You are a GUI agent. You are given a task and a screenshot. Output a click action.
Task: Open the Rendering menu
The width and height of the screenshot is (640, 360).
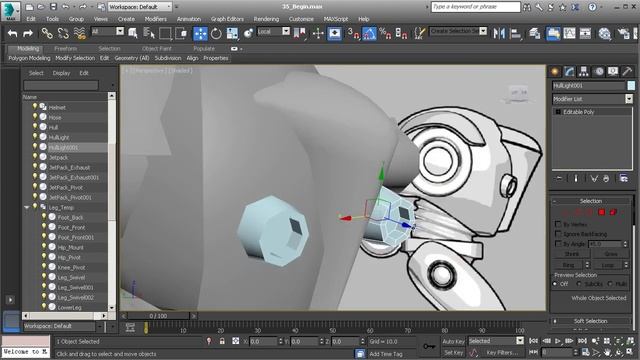tap(266, 19)
